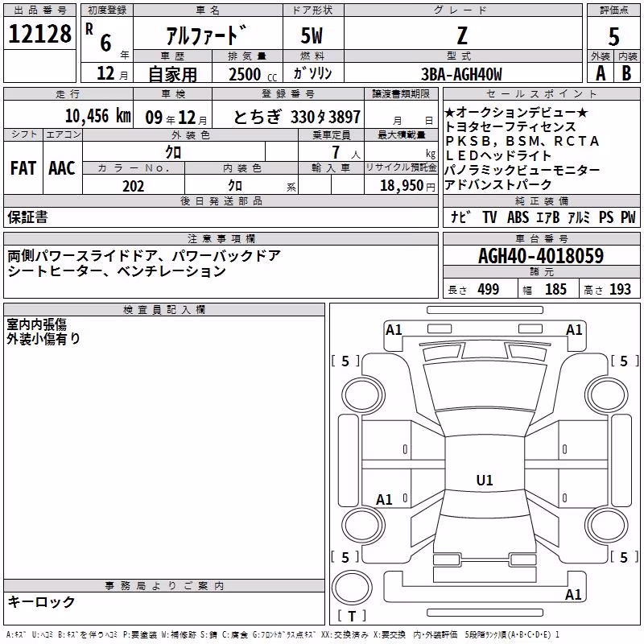The width and height of the screenshot is (644, 644).
Task: Select the 車検 expiry 09年12月
Action: (176, 118)
